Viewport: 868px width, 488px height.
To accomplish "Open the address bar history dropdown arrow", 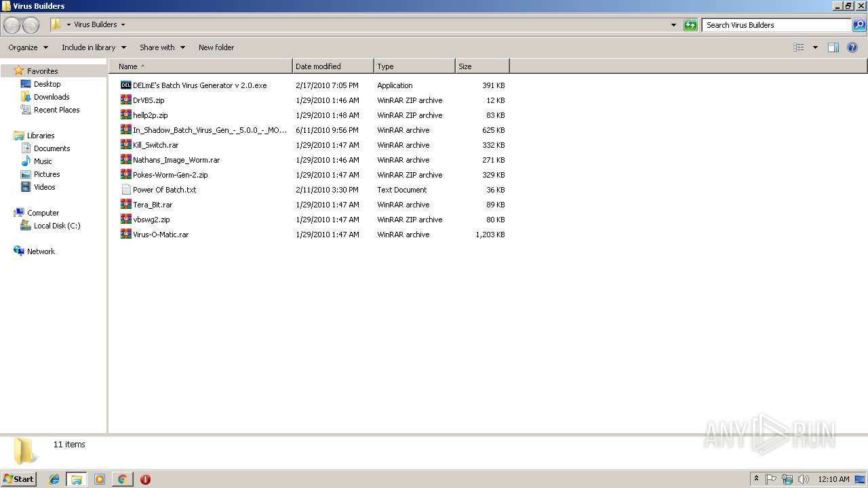I will point(673,25).
